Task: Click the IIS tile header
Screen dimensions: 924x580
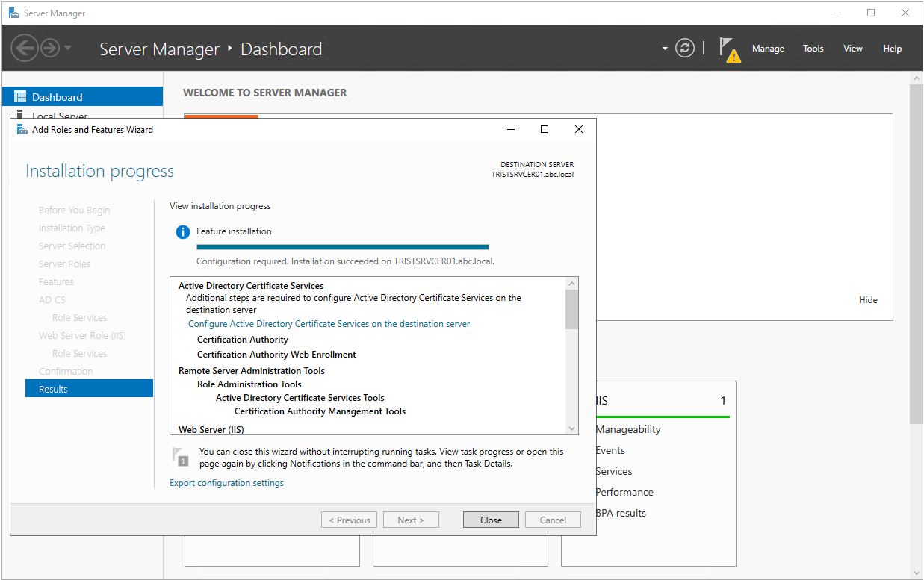Action: (x=662, y=401)
